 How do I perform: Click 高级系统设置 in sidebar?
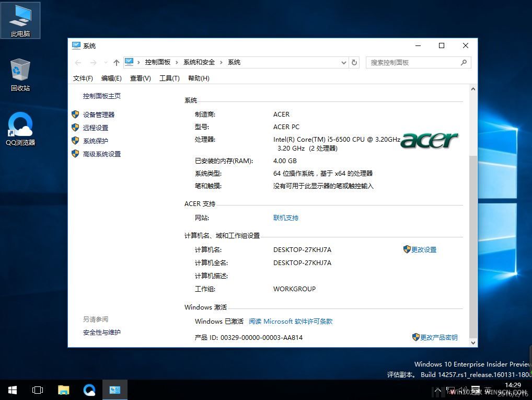tap(101, 154)
